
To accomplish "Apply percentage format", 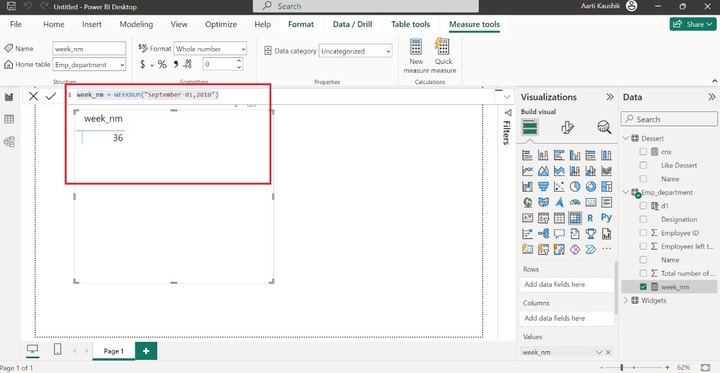I will pos(162,64).
